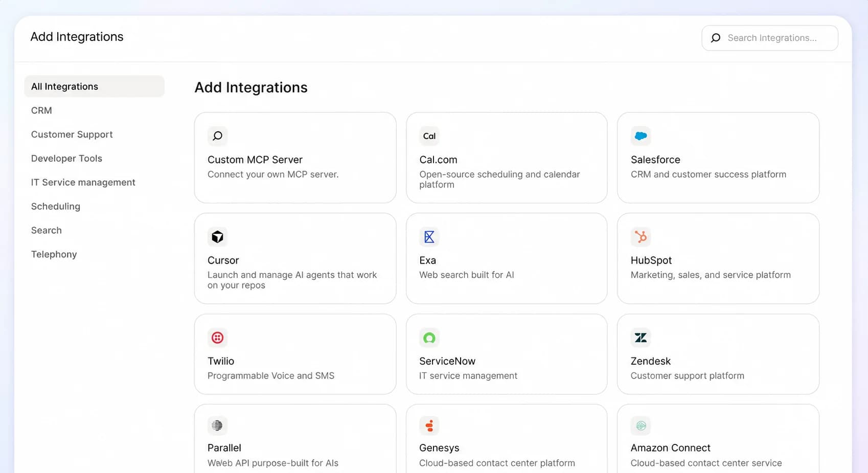Open the Search category in sidebar
Screen dimensions: 868x473
(46, 230)
